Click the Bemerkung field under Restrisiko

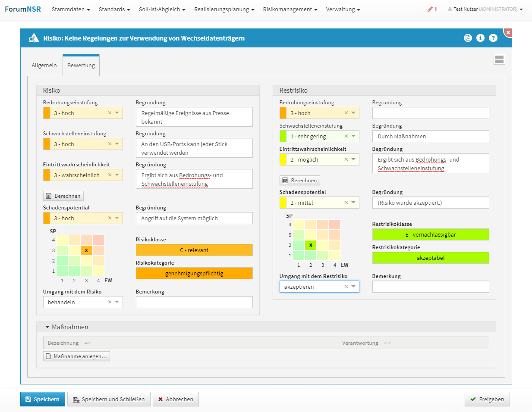pyautogui.click(x=430, y=287)
